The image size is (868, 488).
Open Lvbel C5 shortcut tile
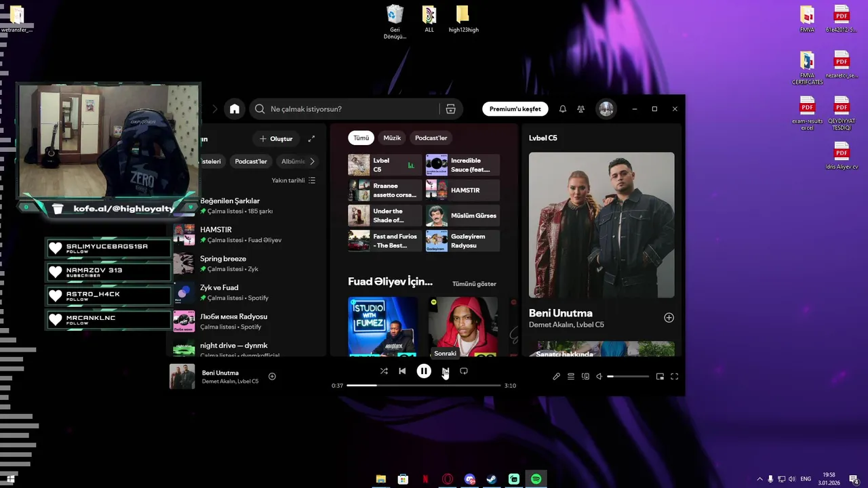click(384, 165)
